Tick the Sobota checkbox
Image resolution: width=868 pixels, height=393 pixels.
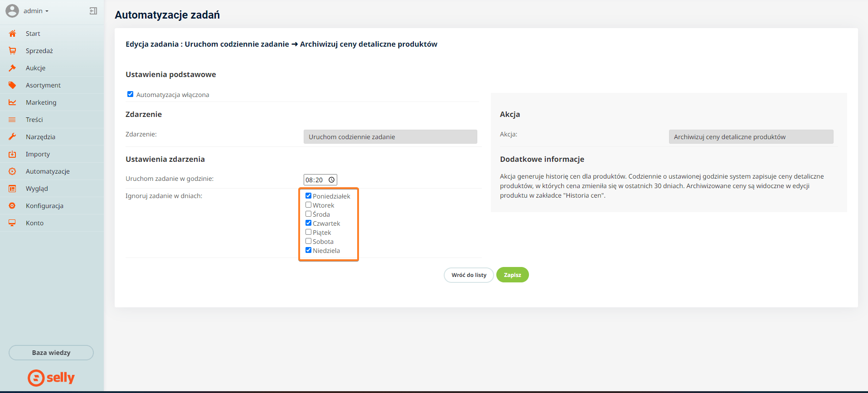308,241
